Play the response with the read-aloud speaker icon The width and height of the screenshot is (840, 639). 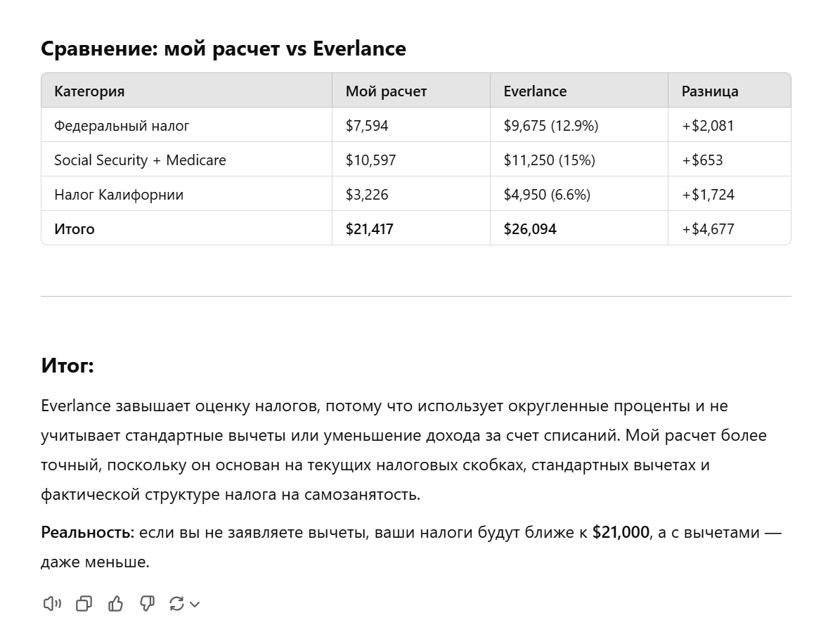52,604
